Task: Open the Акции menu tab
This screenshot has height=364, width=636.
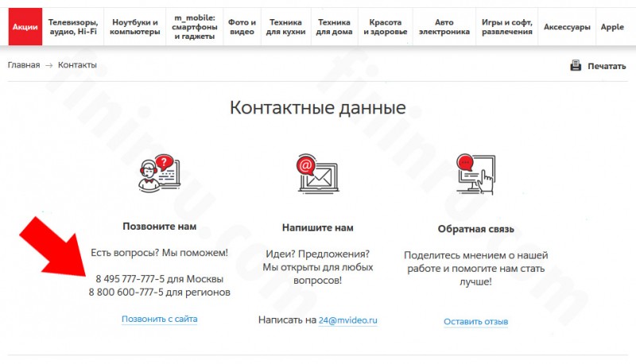Action: (25, 27)
